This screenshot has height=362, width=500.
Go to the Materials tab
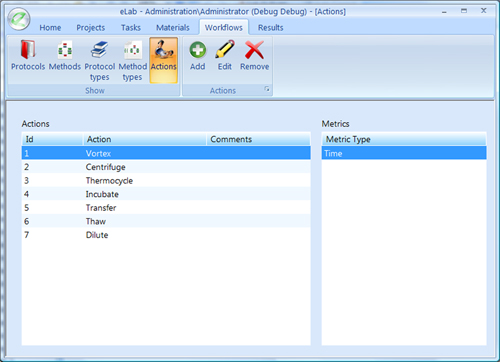[173, 27]
